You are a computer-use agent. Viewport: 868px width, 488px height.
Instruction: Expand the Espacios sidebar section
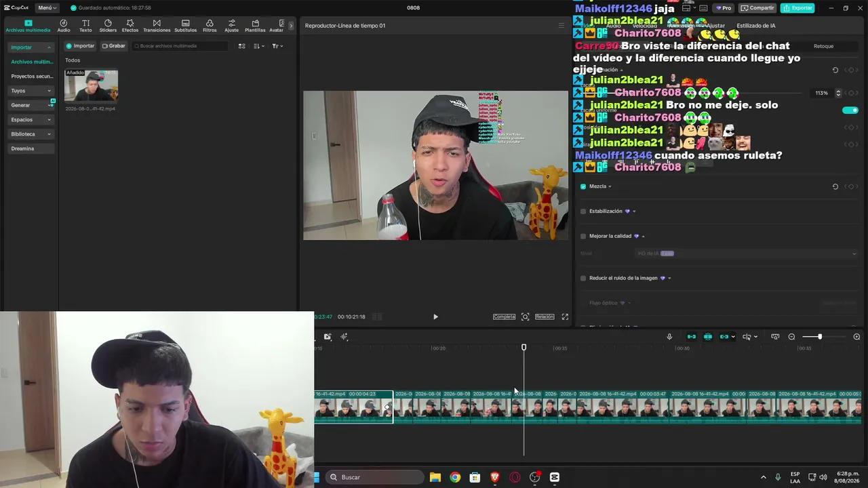[x=31, y=119]
